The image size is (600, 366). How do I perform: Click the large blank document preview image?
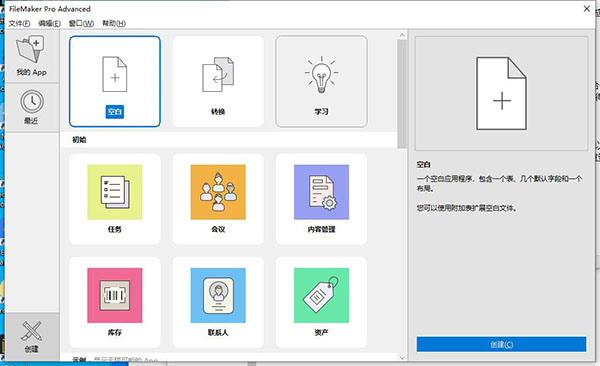coord(501,93)
